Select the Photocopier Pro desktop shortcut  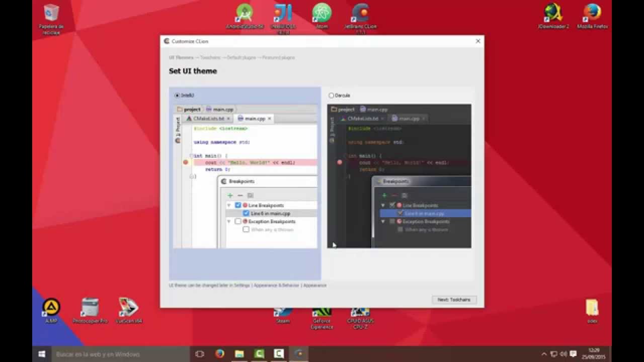(x=90, y=311)
